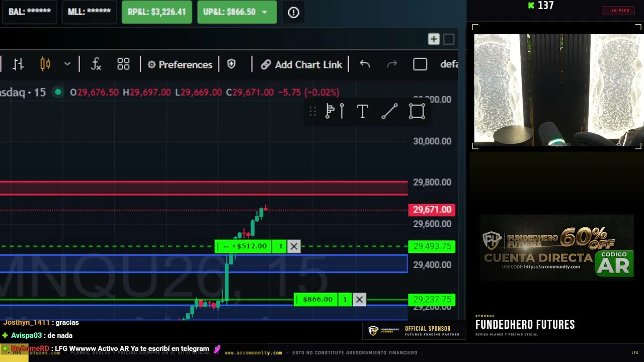The width and height of the screenshot is (644, 362).
Task: Close the $866.00 position line
Action: [x=359, y=300]
